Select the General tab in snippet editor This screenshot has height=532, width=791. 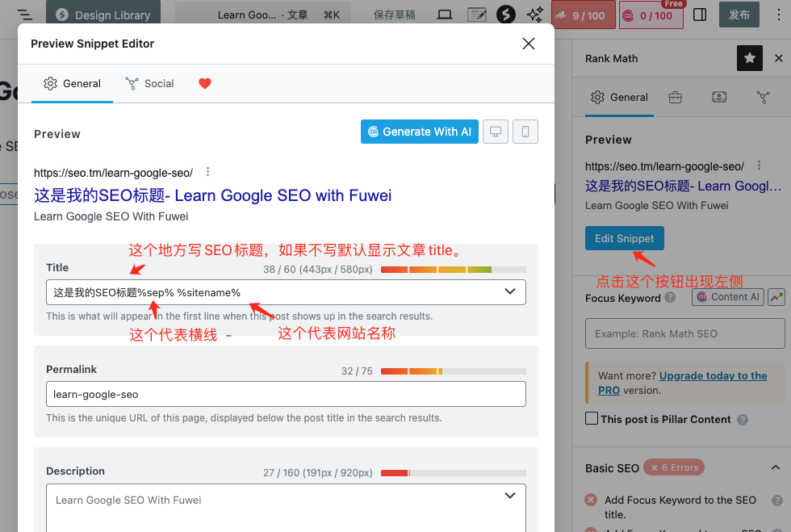pos(72,83)
